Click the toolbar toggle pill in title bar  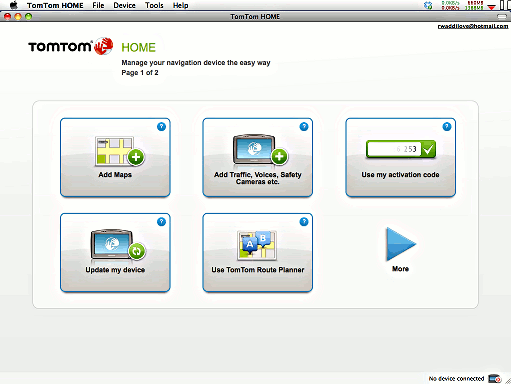pyautogui.click(x=502, y=16)
